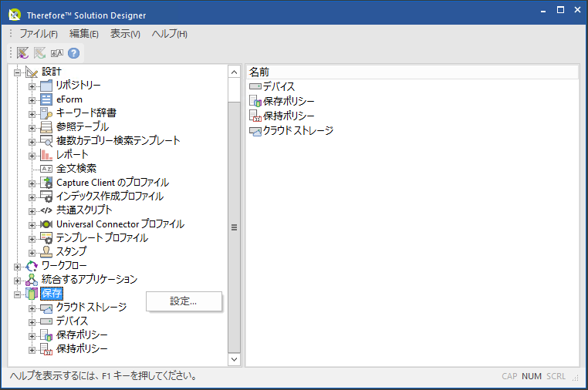This screenshot has width=588, height=390.
Task: Open help via blue question mark icon
Action: point(74,53)
